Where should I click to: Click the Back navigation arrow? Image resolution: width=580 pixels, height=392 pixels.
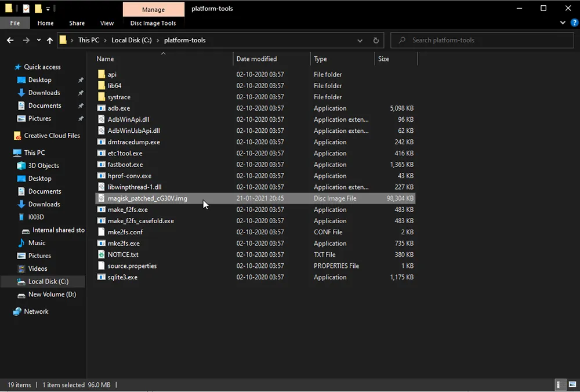[x=10, y=40]
